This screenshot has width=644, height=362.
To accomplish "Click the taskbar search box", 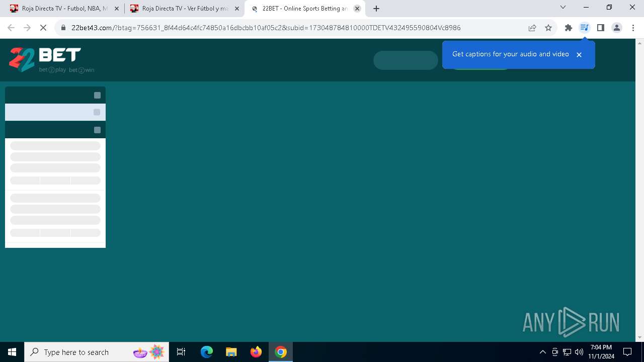I will click(98, 352).
